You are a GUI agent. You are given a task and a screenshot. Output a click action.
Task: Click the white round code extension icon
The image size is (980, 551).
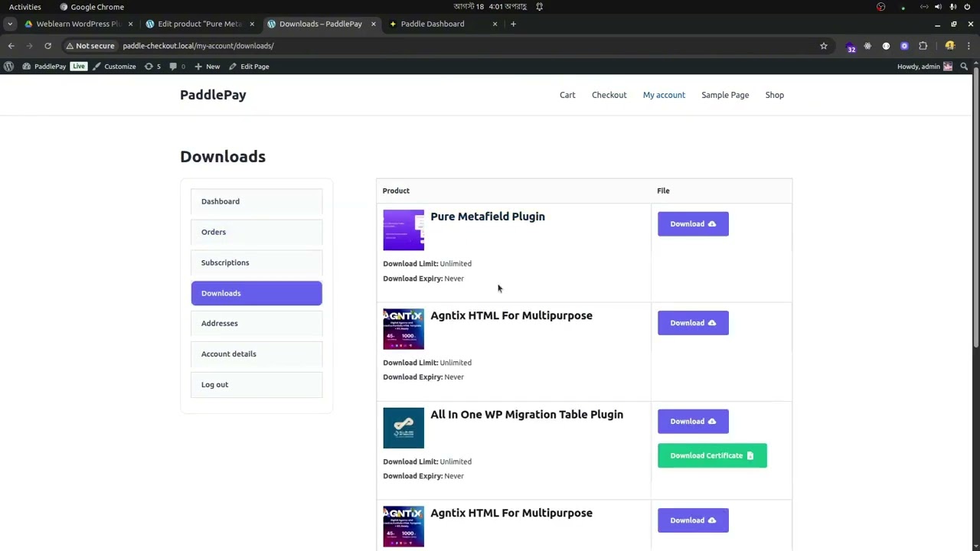click(x=886, y=46)
